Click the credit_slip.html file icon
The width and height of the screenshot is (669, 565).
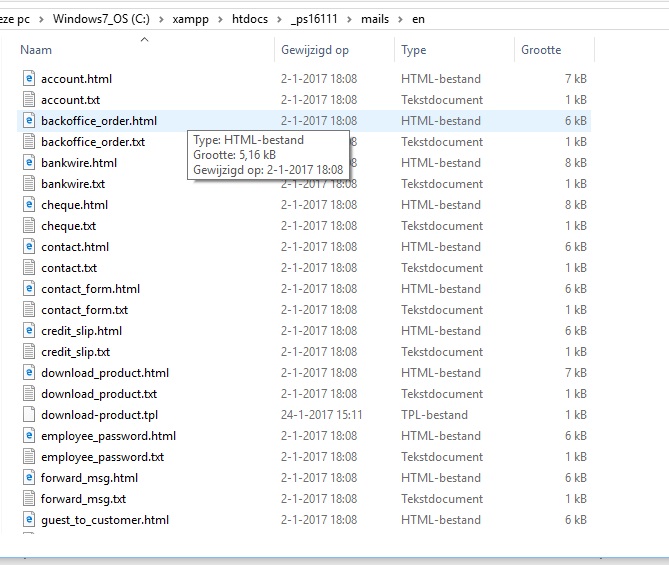tap(29, 330)
